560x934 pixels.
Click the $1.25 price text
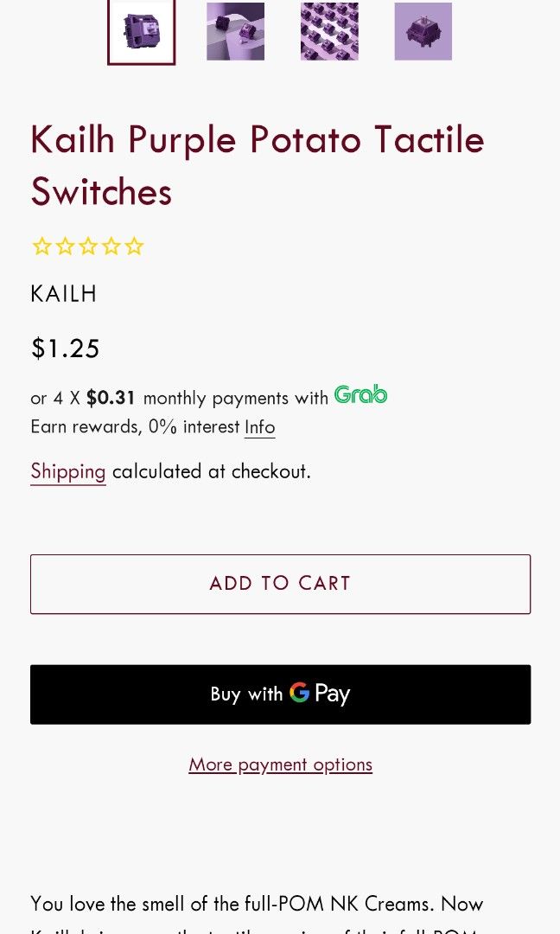pos(65,348)
